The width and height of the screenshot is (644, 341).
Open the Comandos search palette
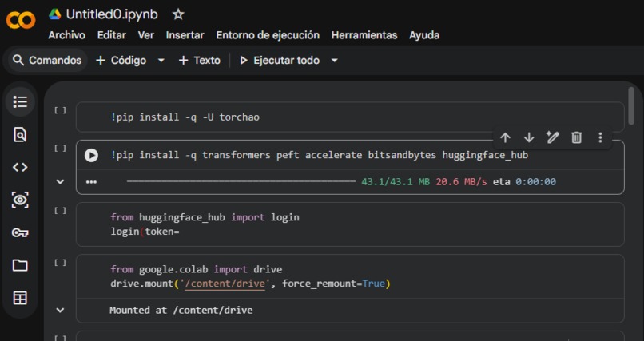pos(47,61)
